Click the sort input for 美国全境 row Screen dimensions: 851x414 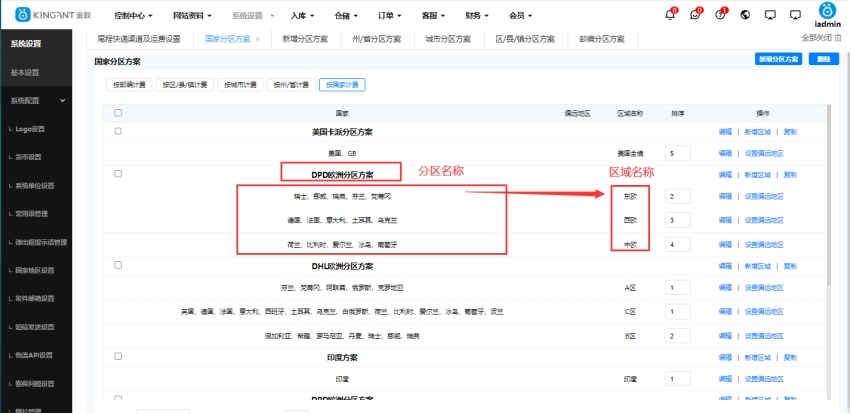pyautogui.click(x=678, y=154)
